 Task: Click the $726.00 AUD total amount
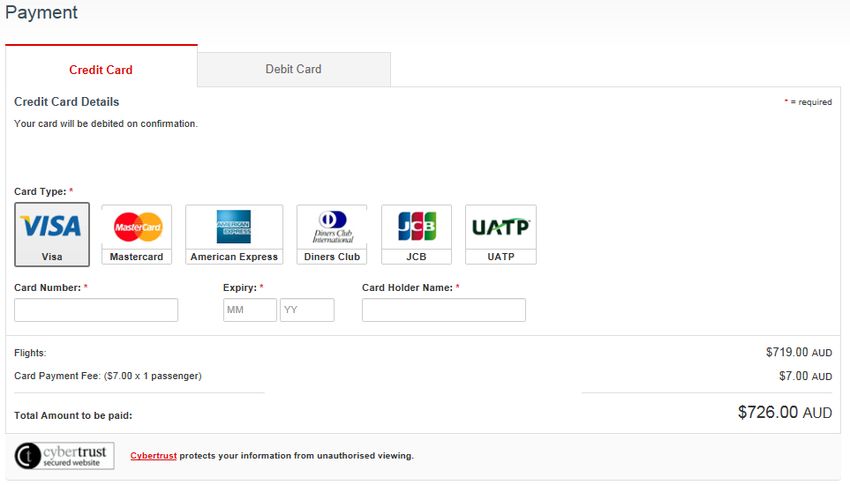[x=785, y=412]
